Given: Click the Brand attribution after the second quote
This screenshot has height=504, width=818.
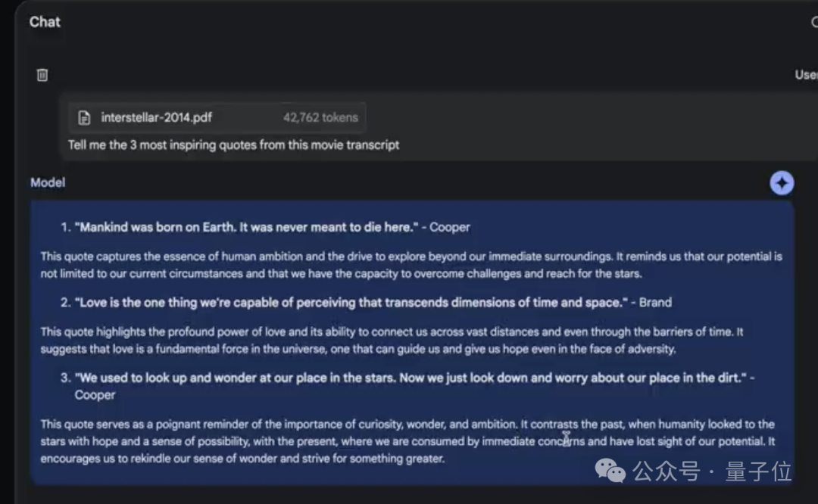Looking at the screenshot, I should (x=655, y=303).
